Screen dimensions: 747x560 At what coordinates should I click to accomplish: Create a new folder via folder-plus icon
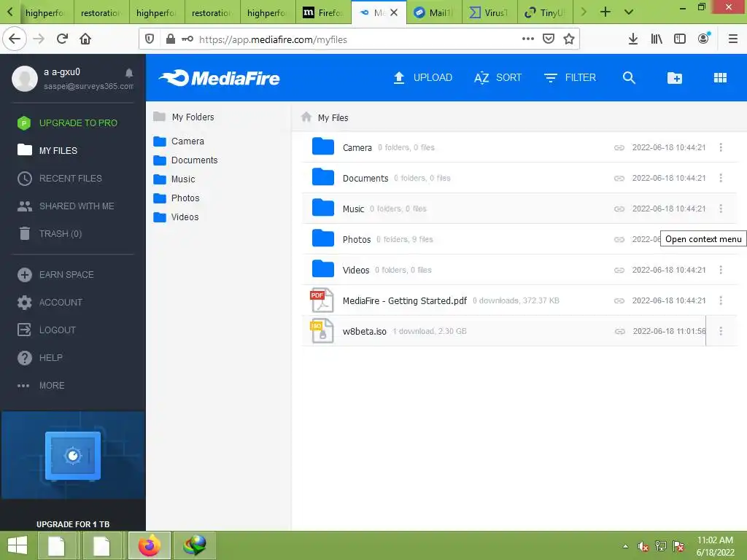pos(675,77)
